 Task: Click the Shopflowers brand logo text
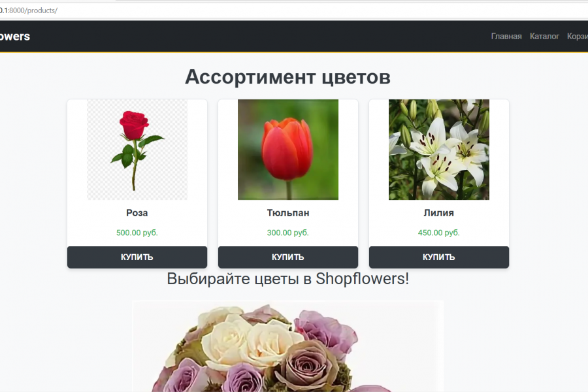pyautogui.click(x=14, y=37)
